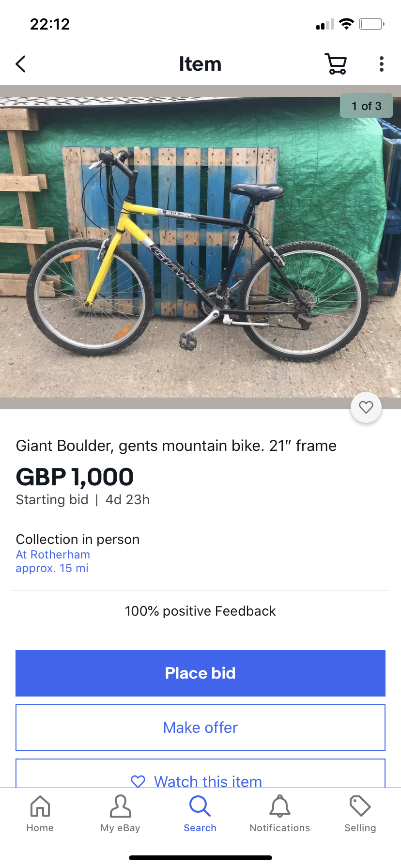401x868 pixels.
Task: Open the Selling tag icon
Action: coord(360,806)
